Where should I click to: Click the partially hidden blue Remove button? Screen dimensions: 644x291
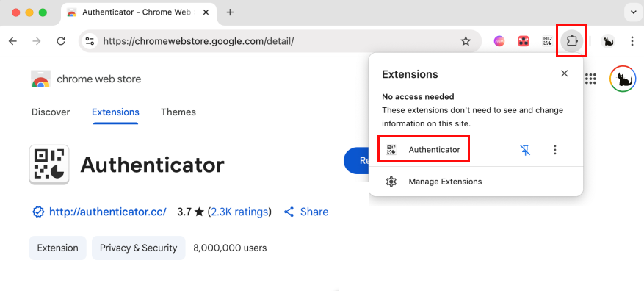(356, 161)
